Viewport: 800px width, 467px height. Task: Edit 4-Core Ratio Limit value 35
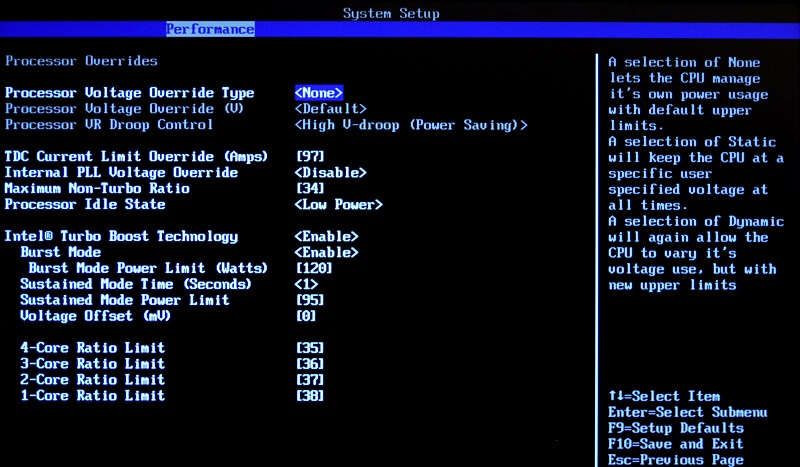pyautogui.click(x=310, y=348)
